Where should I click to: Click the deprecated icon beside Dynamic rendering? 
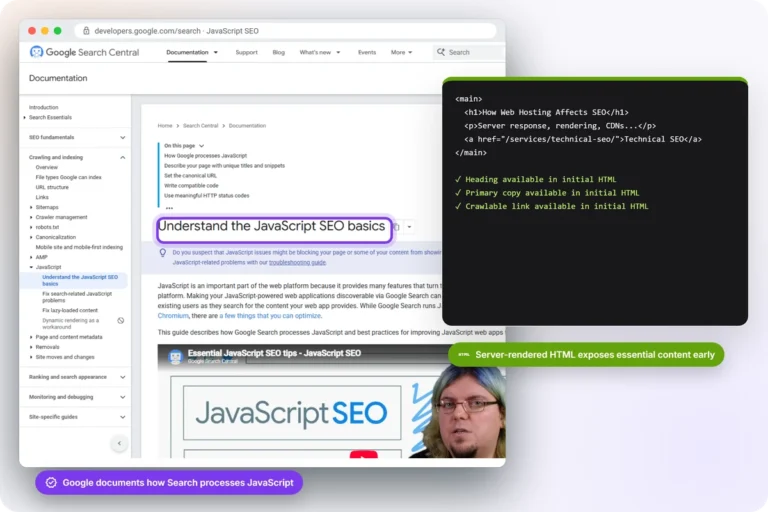click(120, 320)
